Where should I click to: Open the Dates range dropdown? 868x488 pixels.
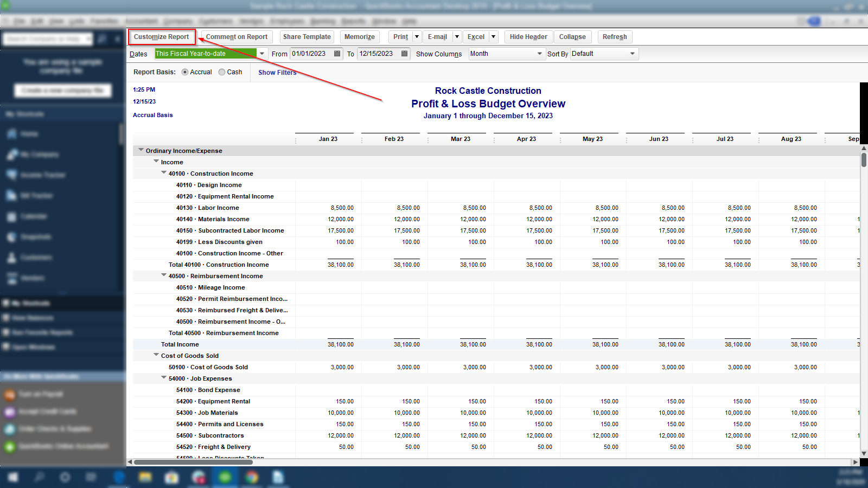262,54
